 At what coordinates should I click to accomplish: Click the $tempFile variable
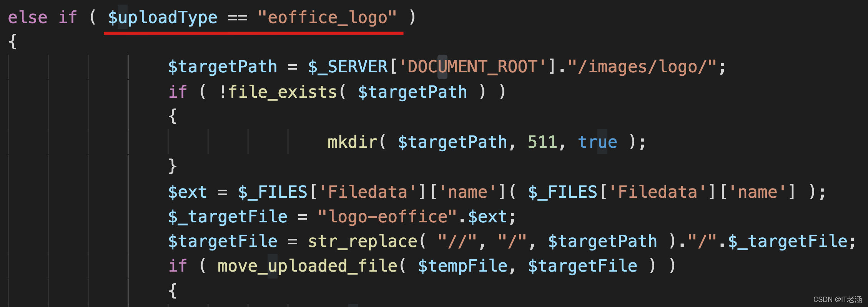pyautogui.click(x=463, y=266)
